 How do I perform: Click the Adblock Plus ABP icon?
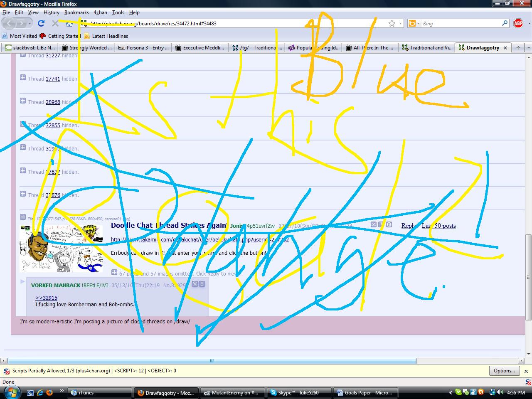click(518, 23)
